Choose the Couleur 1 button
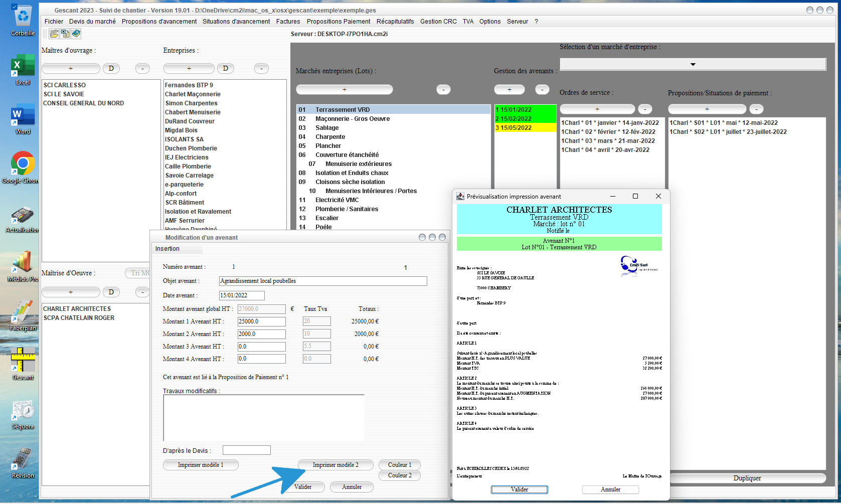 400,465
